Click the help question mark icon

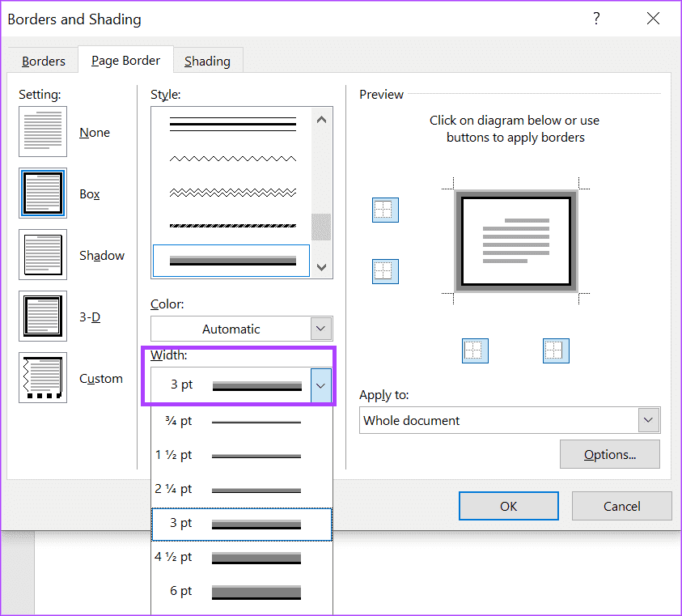click(596, 19)
